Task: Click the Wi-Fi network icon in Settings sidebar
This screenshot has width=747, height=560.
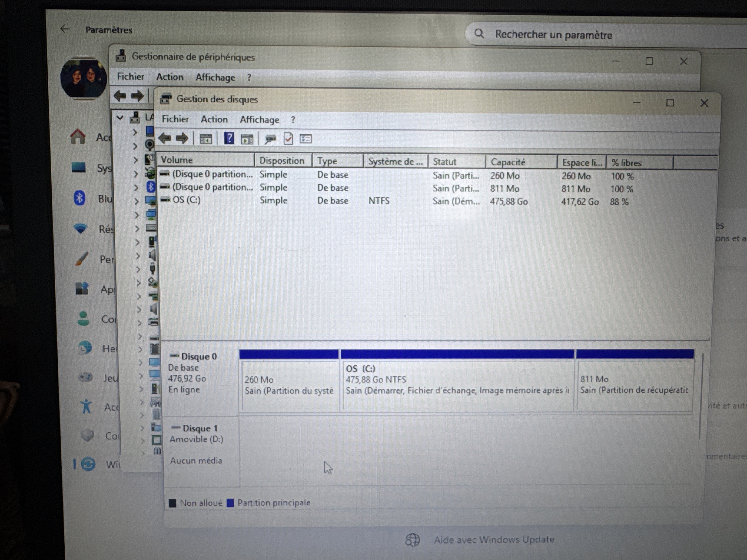Action: point(80,229)
